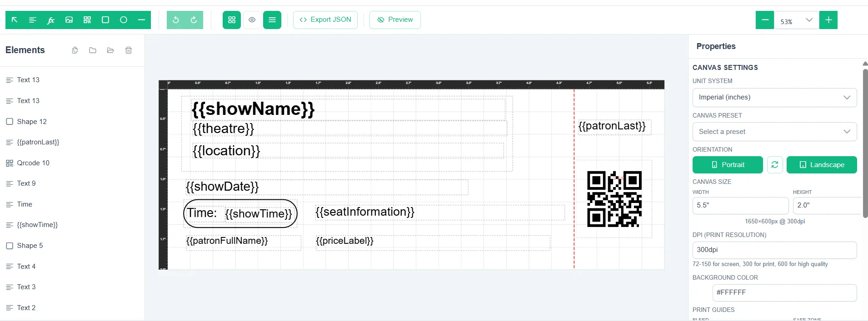Open the 53% zoom level dropdown
868x321 pixels.
pos(797,20)
